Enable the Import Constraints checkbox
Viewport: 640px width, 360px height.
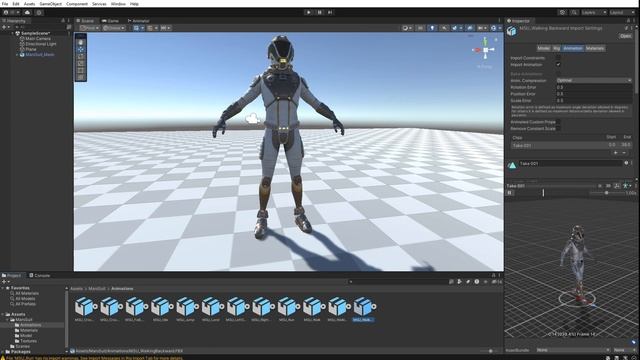click(558, 58)
